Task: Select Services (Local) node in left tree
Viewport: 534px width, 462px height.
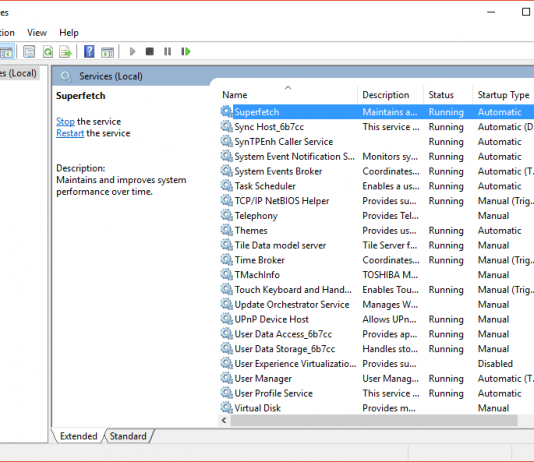Action: [x=19, y=73]
